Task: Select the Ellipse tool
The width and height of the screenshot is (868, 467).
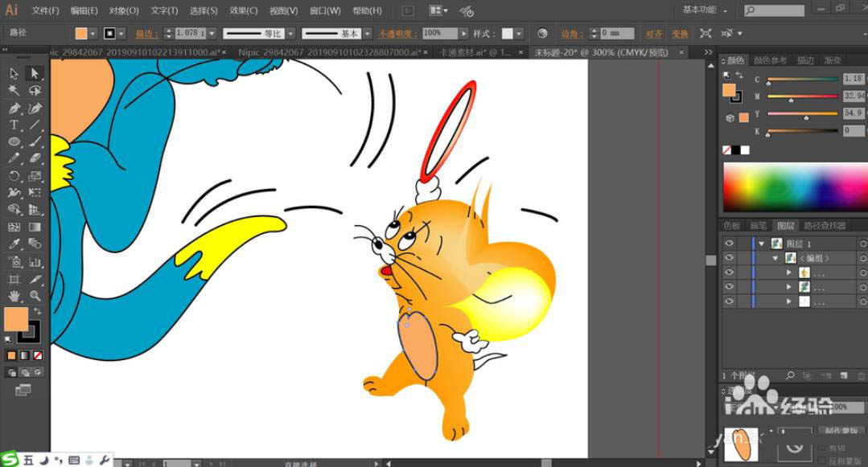Action: pos(14,141)
